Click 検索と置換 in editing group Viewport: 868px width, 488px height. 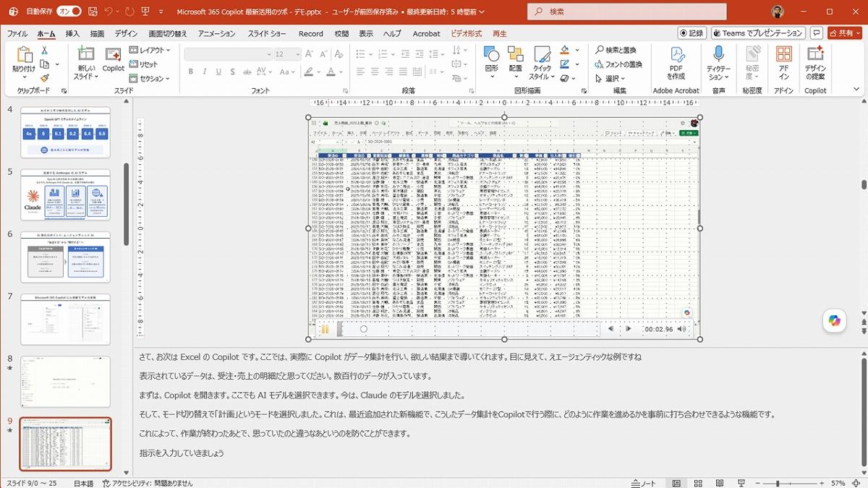click(x=616, y=50)
